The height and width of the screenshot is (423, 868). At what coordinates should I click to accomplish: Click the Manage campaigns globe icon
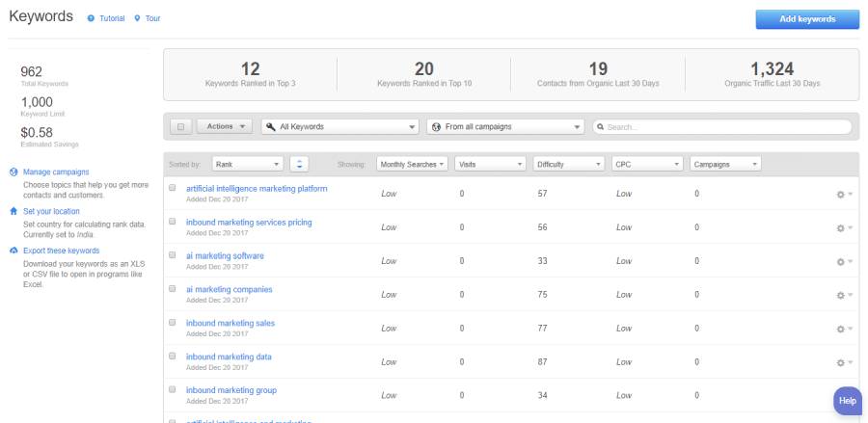pos(14,172)
